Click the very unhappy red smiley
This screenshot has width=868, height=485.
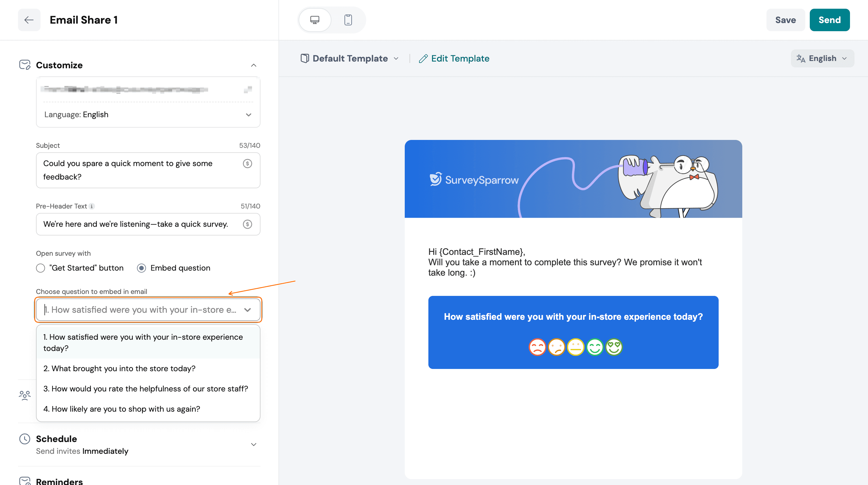pyautogui.click(x=537, y=347)
